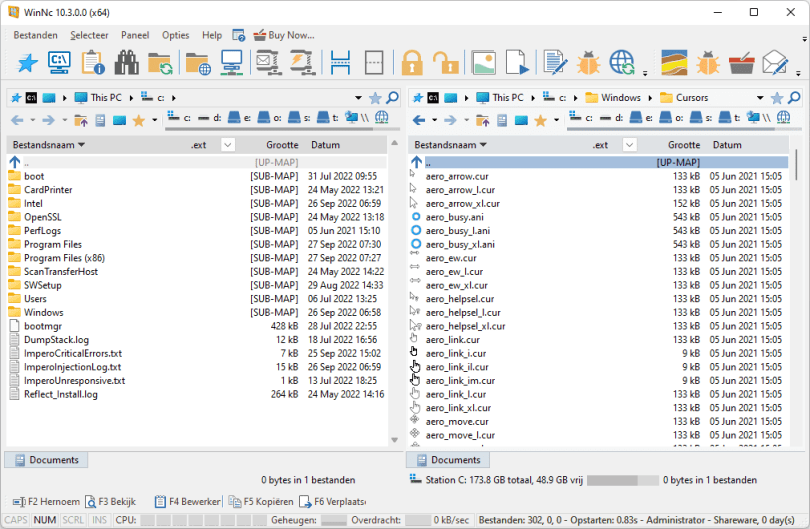This screenshot has height=529, width=810.
Task: Click the binoculars search icon in toolbar
Action: click(x=127, y=63)
